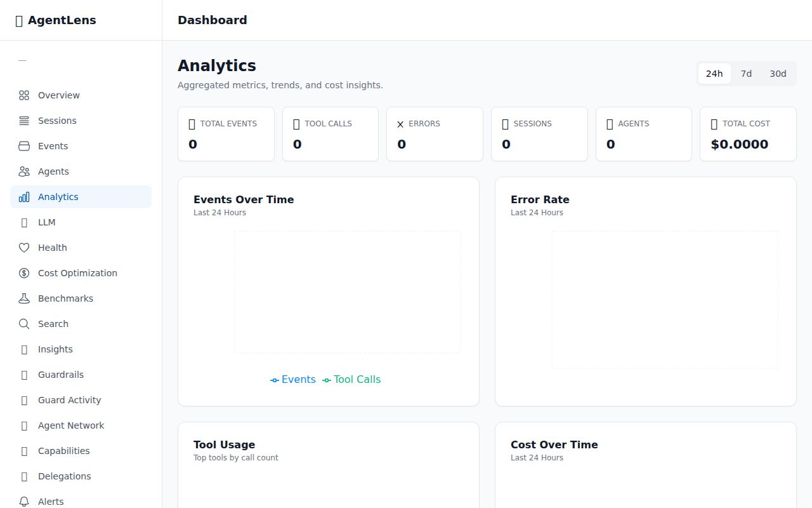Open the Sessions panel icon
This screenshot has height=508, width=812.
tap(24, 121)
